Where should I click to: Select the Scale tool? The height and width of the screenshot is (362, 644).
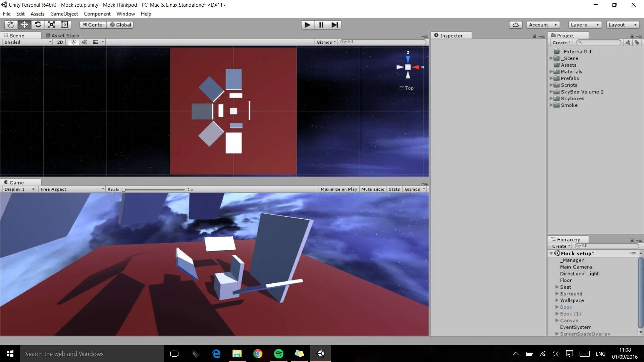[51, 25]
